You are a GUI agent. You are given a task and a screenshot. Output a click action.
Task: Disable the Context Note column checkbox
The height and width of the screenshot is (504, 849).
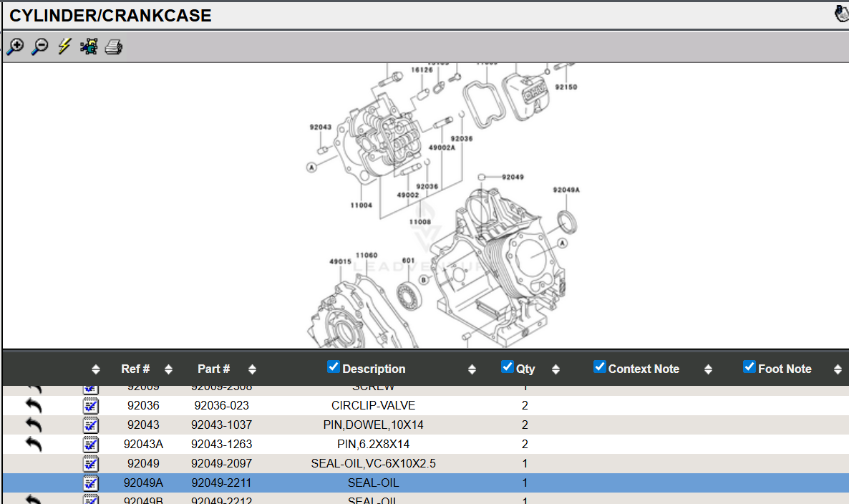pyautogui.click(x=600, y=367)
